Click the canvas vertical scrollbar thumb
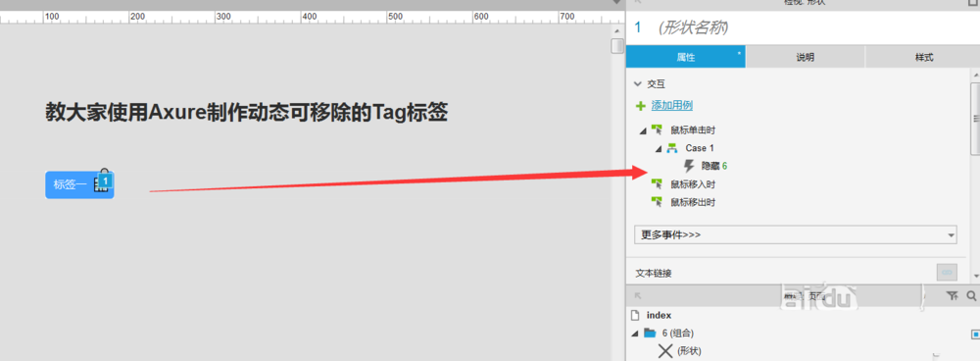 pos(617,46)
